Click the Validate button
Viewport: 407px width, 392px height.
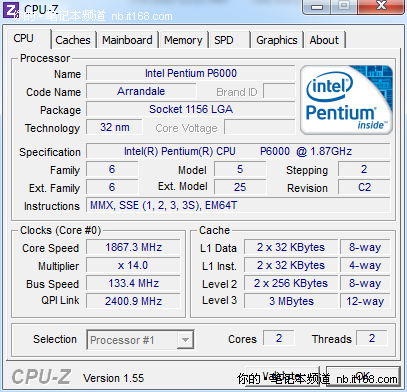point(282,376)
